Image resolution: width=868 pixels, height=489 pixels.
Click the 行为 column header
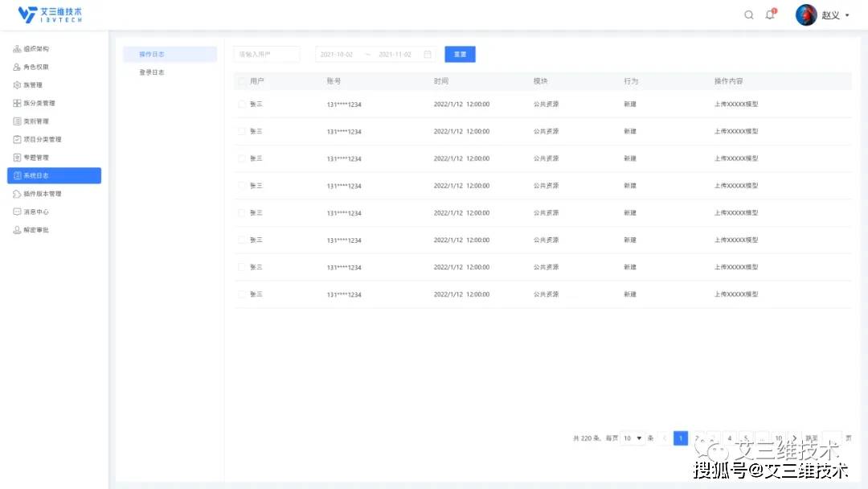[631, 81]
